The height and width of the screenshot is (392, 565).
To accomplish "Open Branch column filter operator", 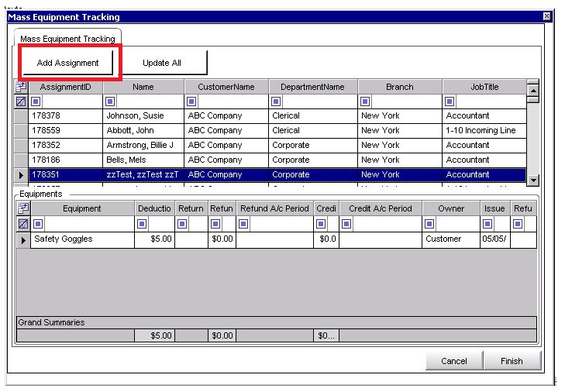I will 365,101.
